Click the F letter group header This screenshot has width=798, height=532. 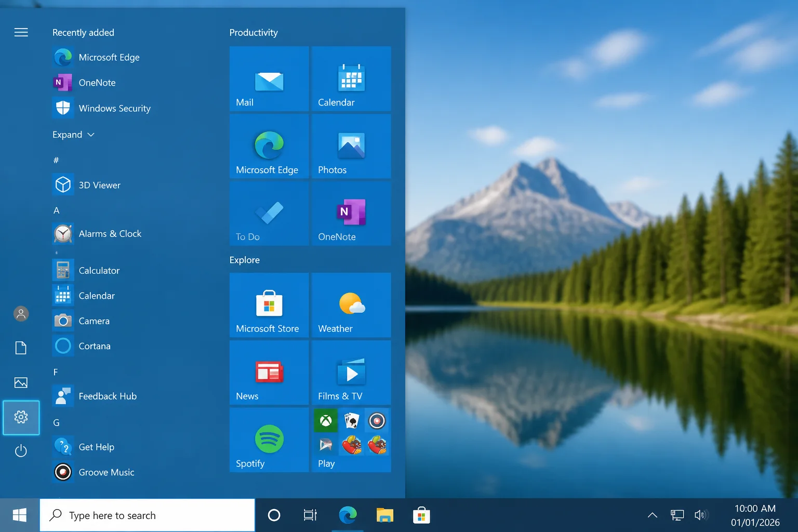pyautogui.click(x=56, y=372)
